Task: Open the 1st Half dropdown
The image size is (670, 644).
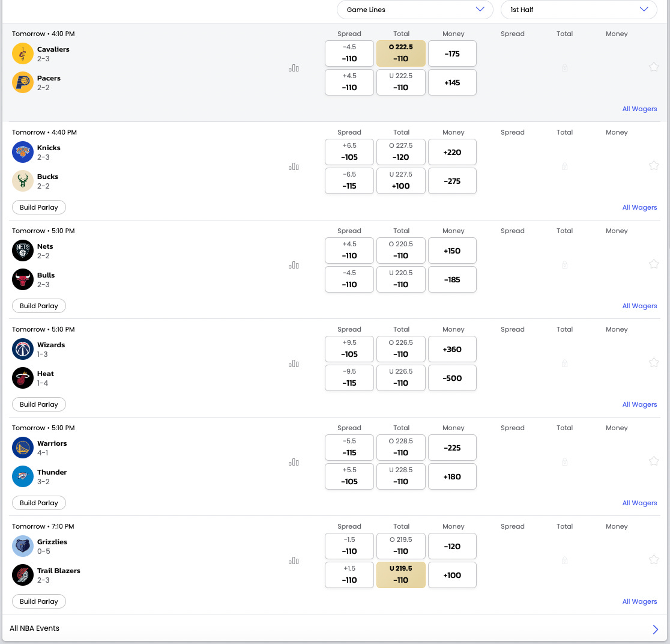Action: click(x=579, y=10)
